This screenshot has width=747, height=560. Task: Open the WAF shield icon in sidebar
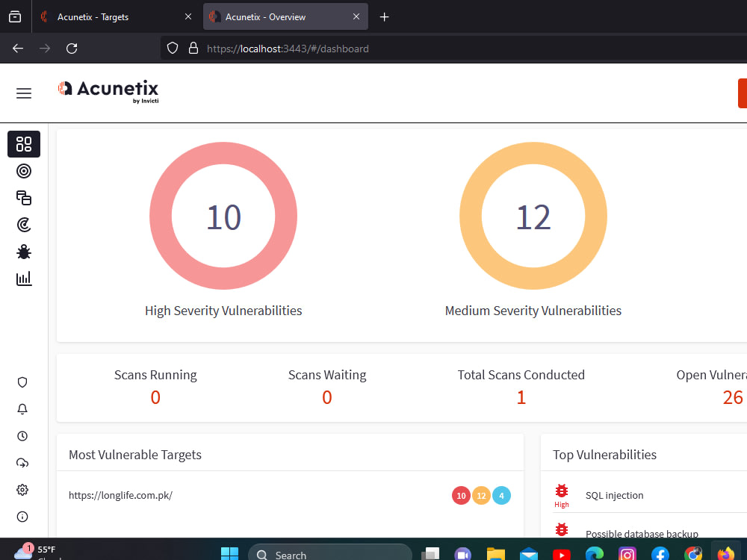click(22, 382)
